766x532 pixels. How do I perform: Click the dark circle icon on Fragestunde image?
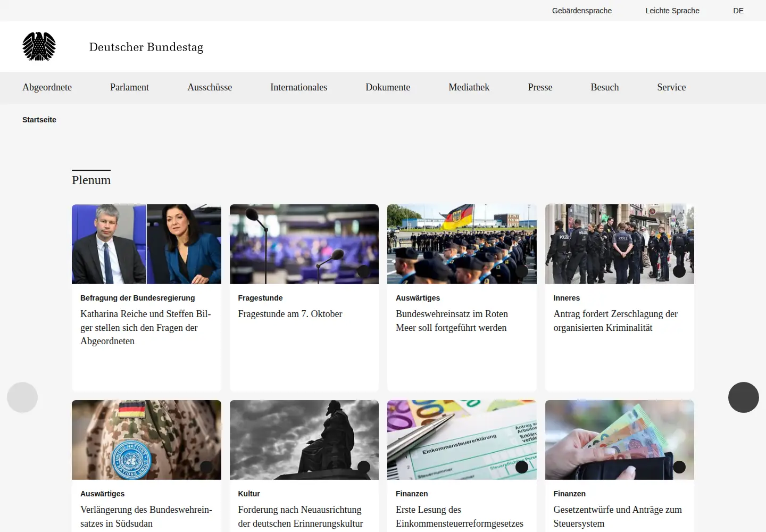(364, 271)
